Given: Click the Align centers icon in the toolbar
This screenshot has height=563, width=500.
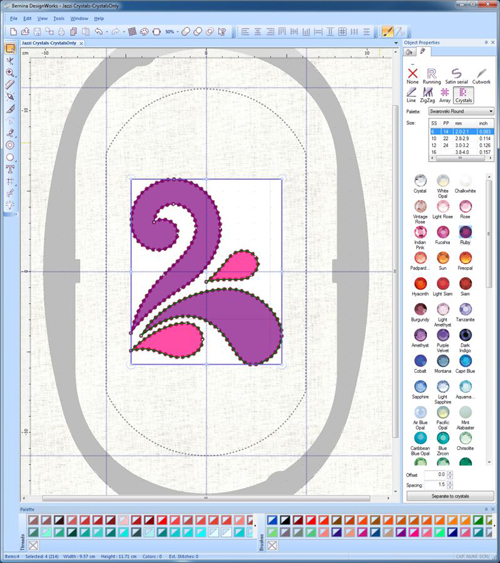Looking at the screenshot, I should tap(258, 32).
